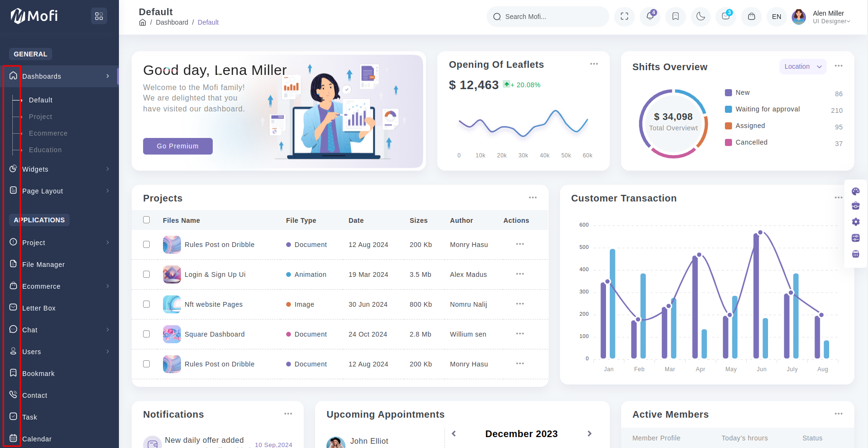Click the home breadcrumb icon
Viewport: 868px width, 448px height.
(x=143, y=22)
